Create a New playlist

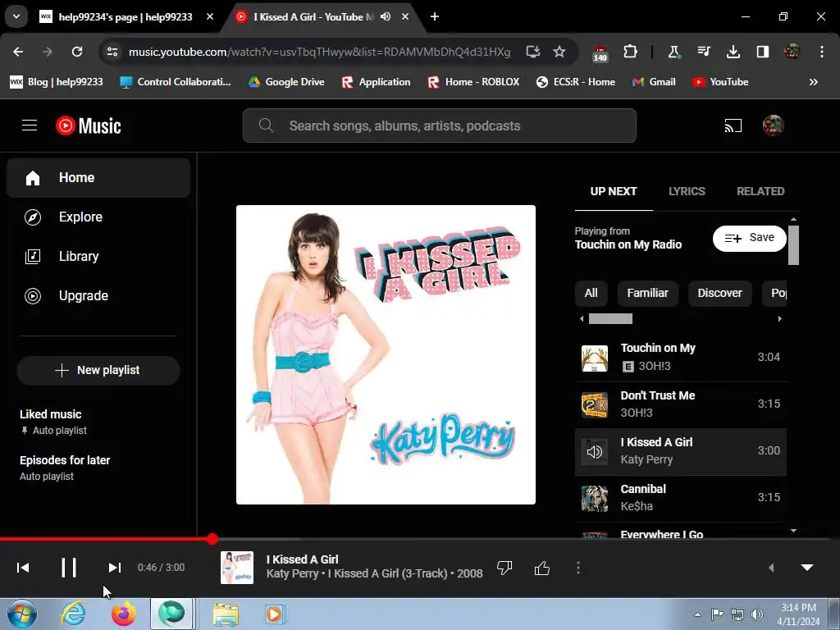pyautogui.click(x=98, y=370)
